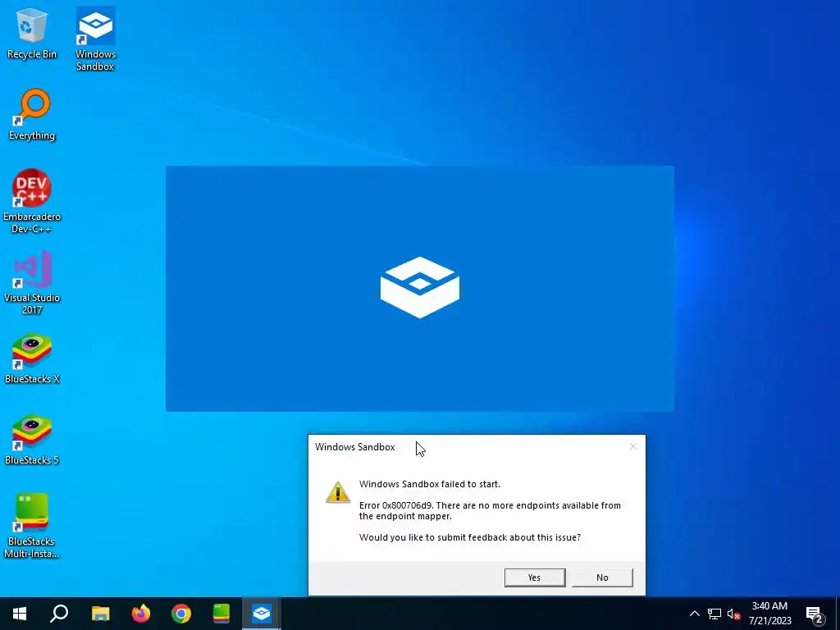Select the Windows Sandbox desktop shortcut
840x630 pixels.
[x=95, y=39]
